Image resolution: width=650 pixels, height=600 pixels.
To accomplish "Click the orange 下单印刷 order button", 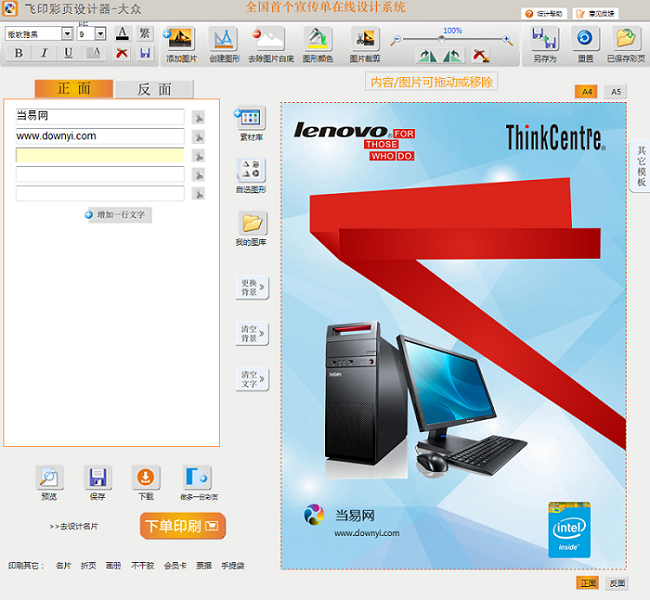I will [183, 526].
